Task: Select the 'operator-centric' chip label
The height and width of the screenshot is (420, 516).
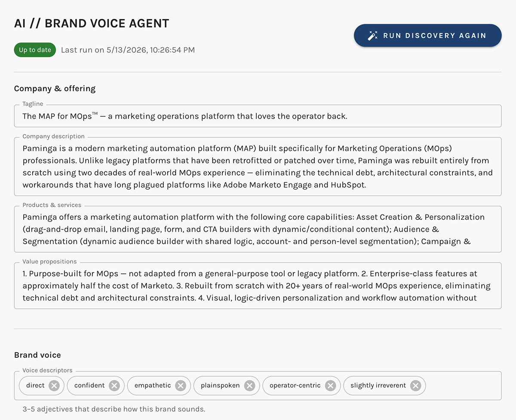Action: 295,386
